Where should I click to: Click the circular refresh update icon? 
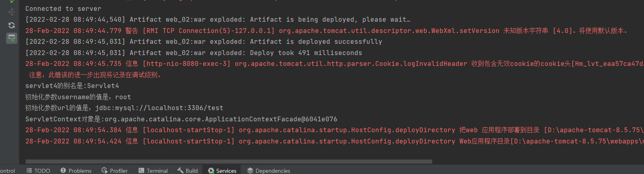(x=12, y=25)
